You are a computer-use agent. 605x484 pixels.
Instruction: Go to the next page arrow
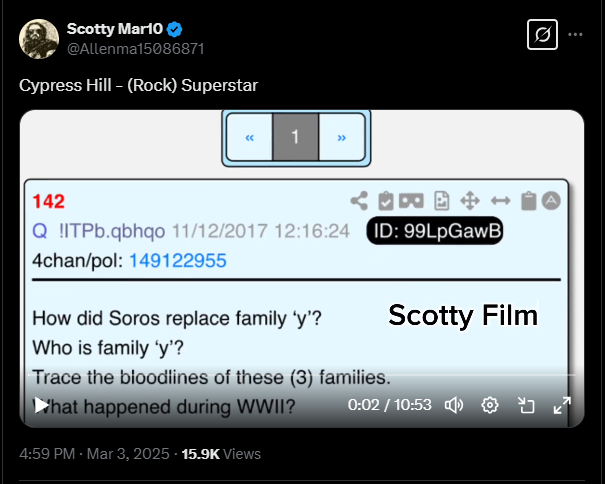[x=342, y=137]
